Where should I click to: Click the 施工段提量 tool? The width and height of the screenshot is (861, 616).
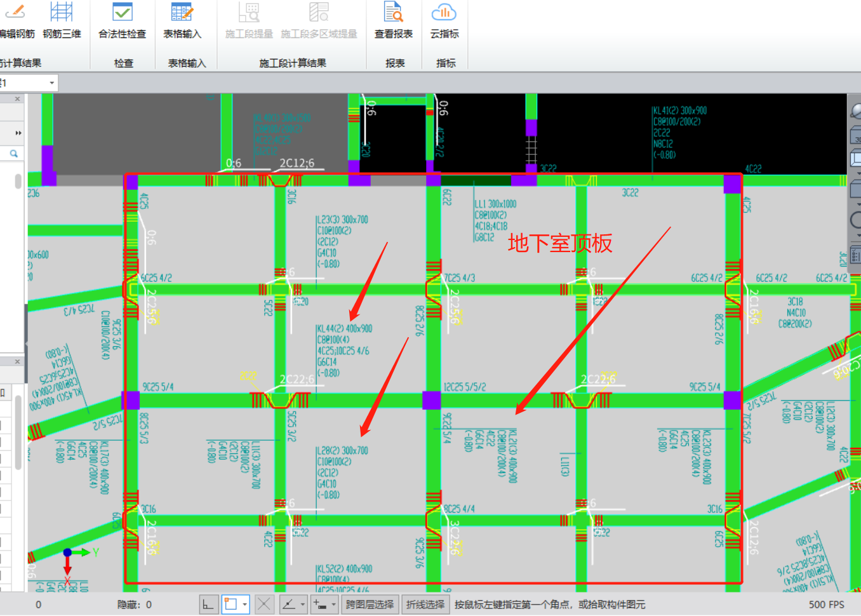click(249, 21)
